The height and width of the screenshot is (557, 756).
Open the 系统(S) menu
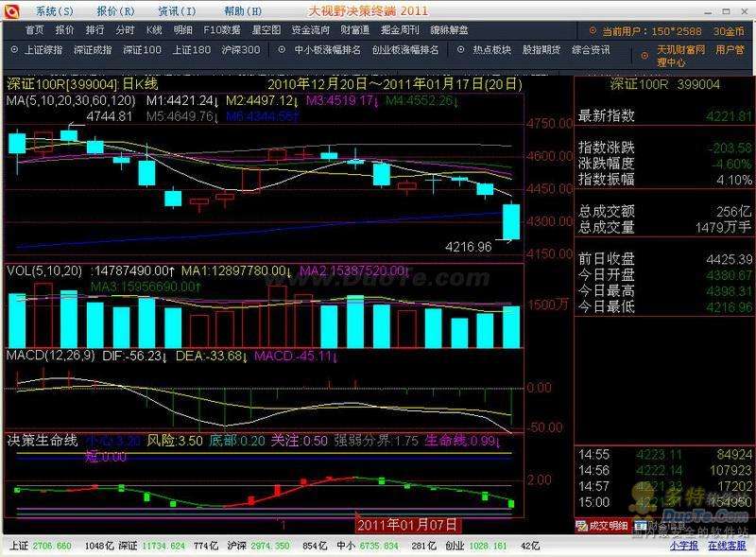(55, 11)
